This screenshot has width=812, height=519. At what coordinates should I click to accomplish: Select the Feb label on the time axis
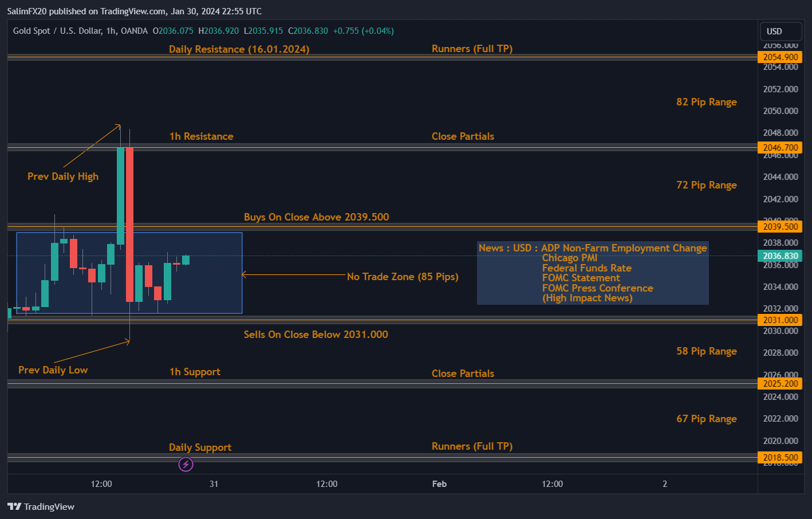[439, 483]
